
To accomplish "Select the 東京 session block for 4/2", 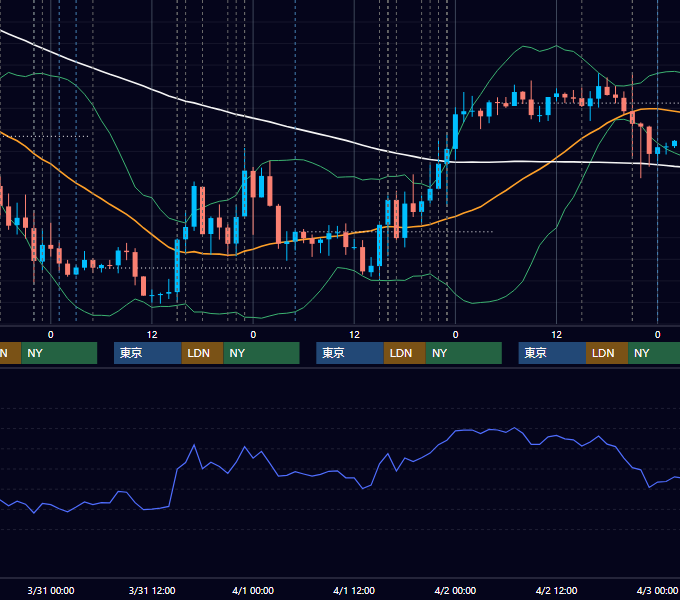I will pyautogui.click(x=552, y=353).
